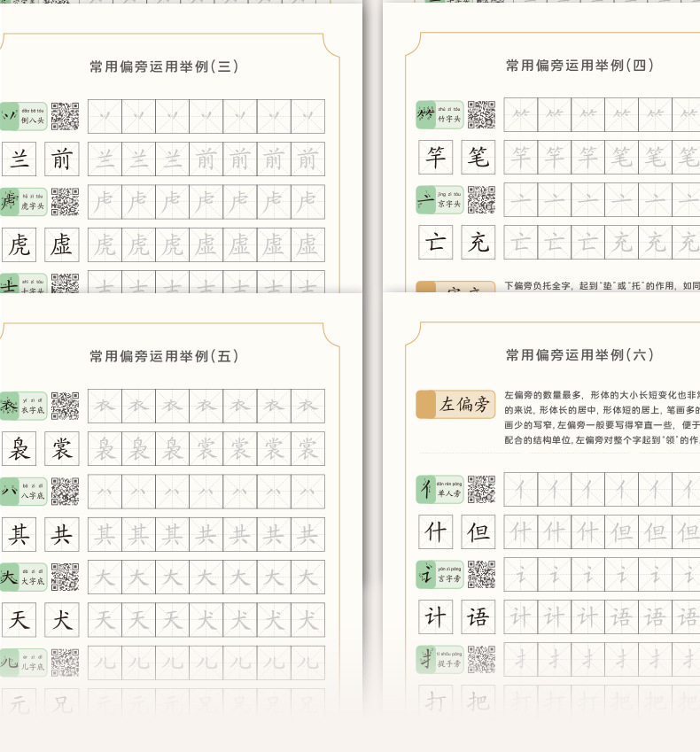Click the title 常用偏旁运用举例(六)

pyautogui.click(x=579, y=355)
